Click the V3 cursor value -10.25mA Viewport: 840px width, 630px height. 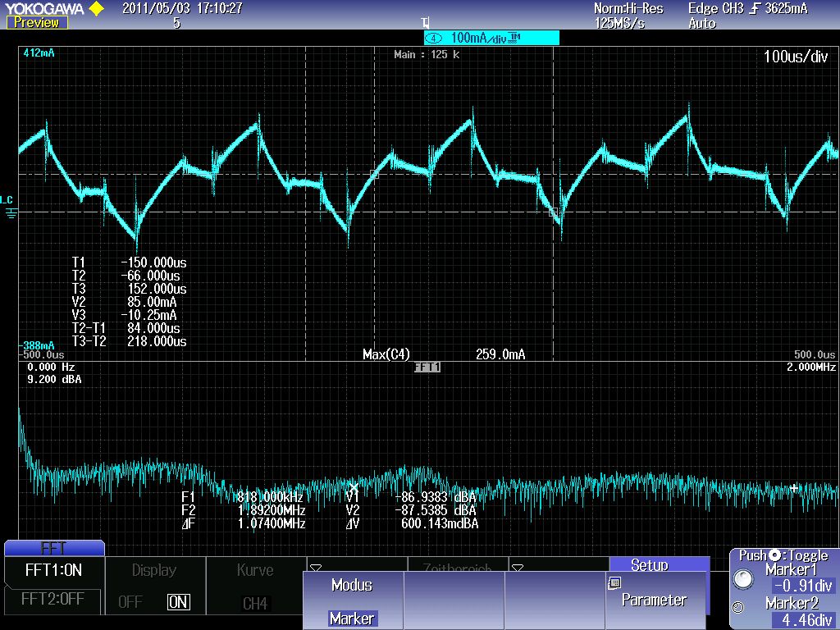[x=149, y=315]
